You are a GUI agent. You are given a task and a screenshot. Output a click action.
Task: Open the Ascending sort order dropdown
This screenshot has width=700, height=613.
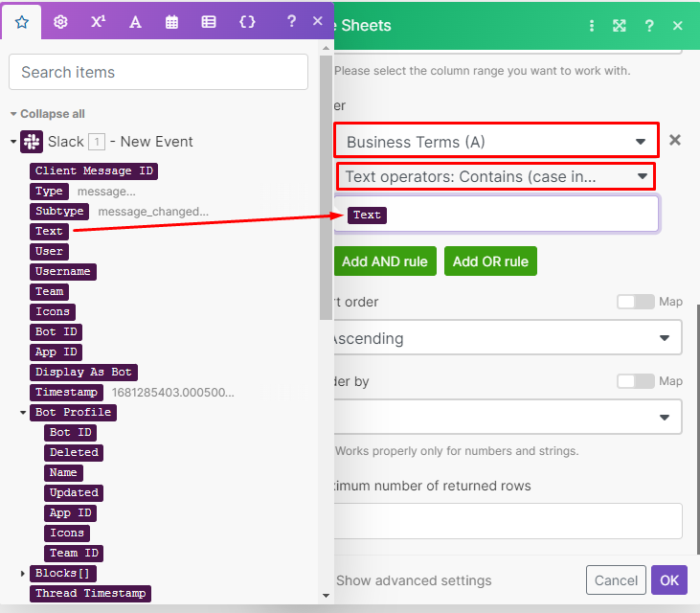508,338
